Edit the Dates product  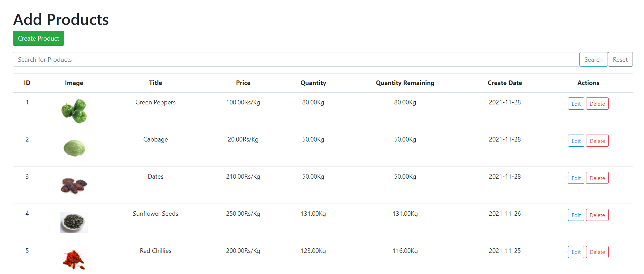[576, 178]
